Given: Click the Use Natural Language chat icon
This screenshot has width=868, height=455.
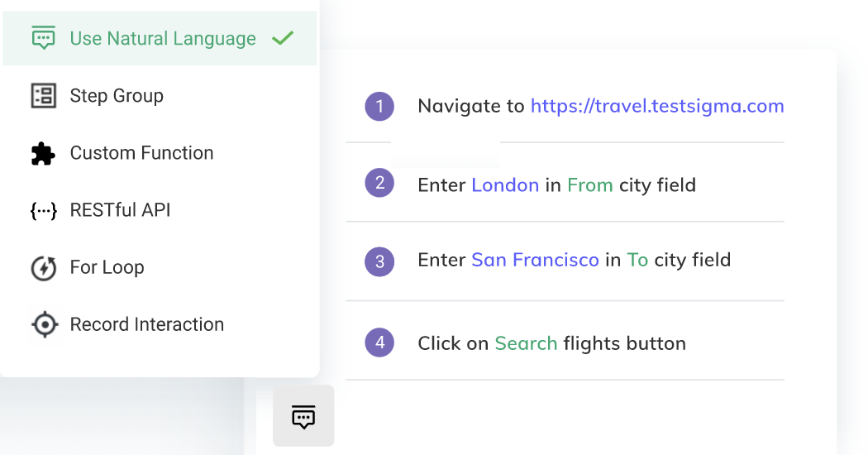Looking at the screenshot, I should [x=43, y=38].
